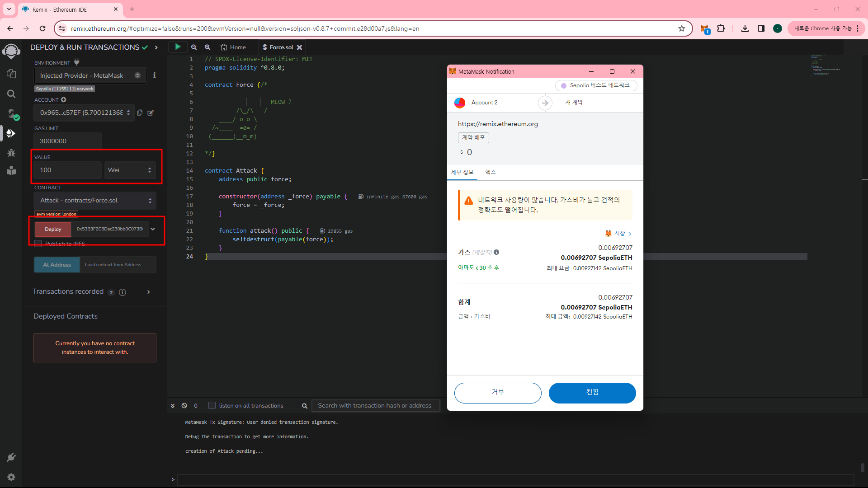Click the terminal command input line

point(515,479)
